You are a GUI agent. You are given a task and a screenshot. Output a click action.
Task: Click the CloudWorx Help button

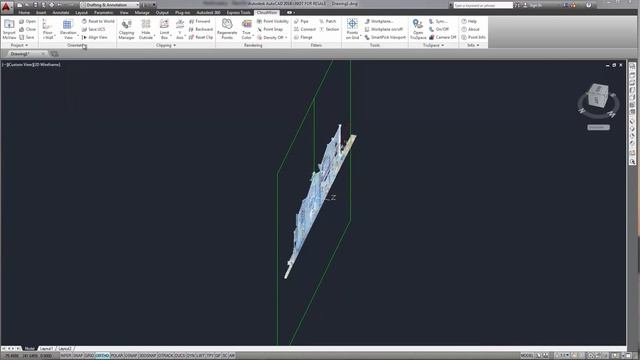pyautogui.click(x=469, y=21)
